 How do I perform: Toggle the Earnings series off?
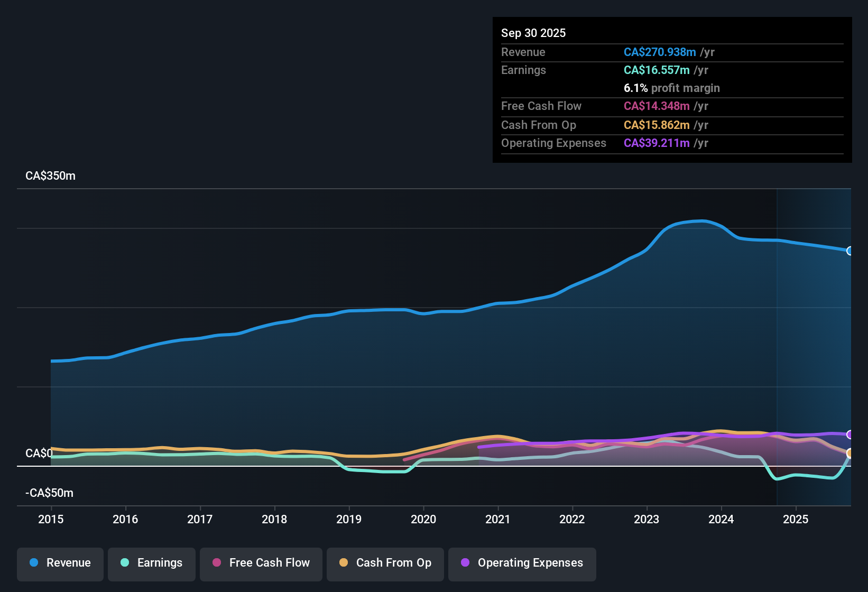[x=151, y=563]
